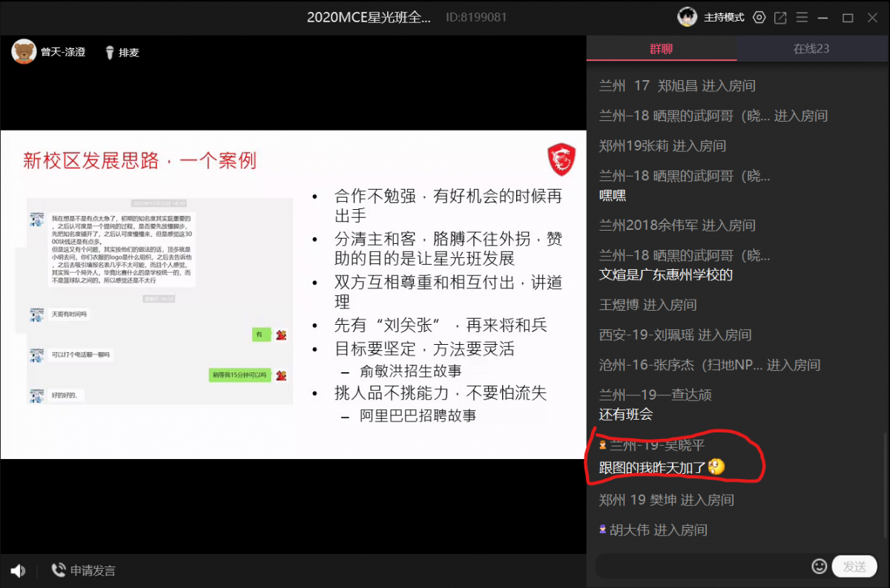The image size is (890, 588).
Task: Mute the speaker volume icon
Action: point(18,570)
